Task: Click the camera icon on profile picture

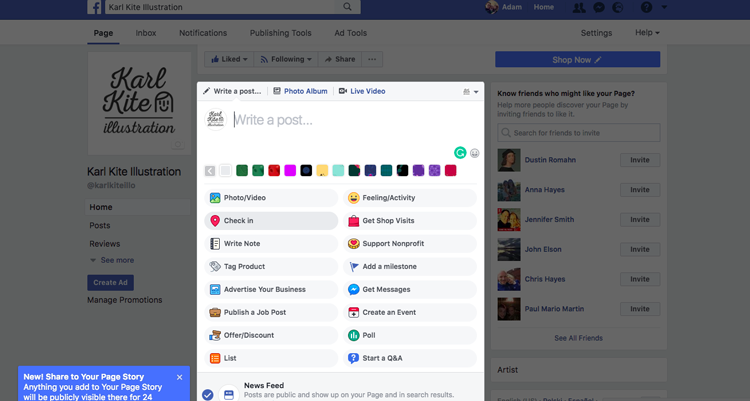Action: (x=178, y=145)
